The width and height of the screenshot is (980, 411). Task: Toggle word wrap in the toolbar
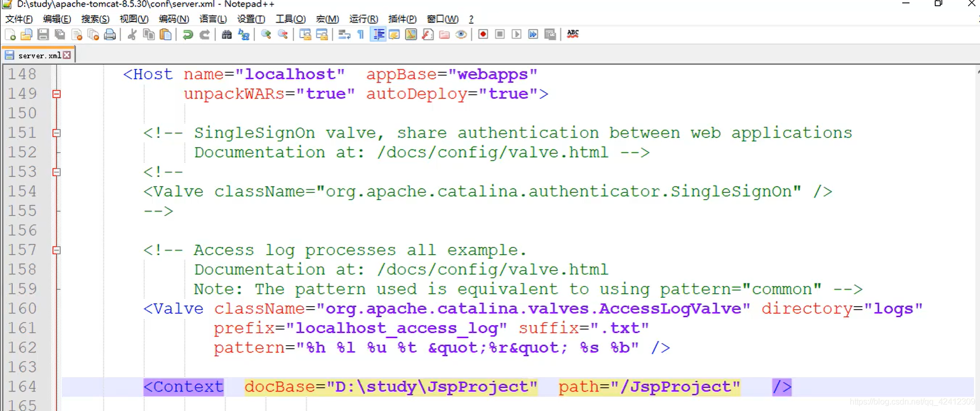(x=345, y=34)
